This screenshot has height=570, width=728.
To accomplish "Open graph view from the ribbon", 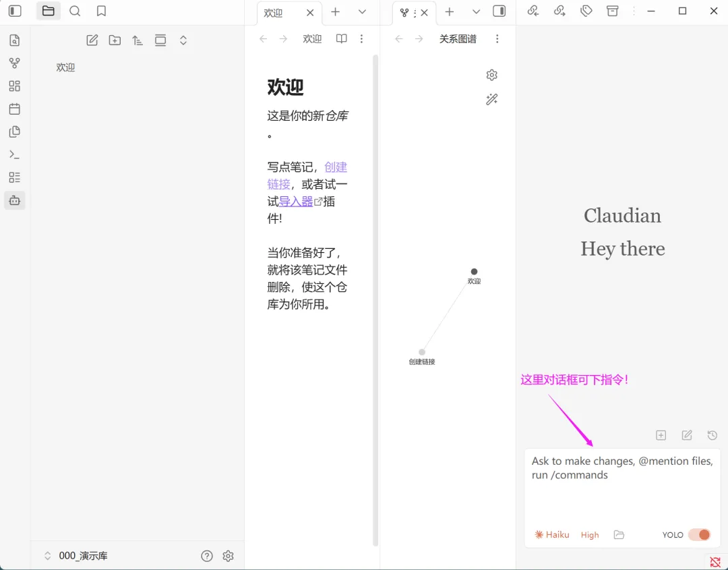I will [x=14, y=63].
